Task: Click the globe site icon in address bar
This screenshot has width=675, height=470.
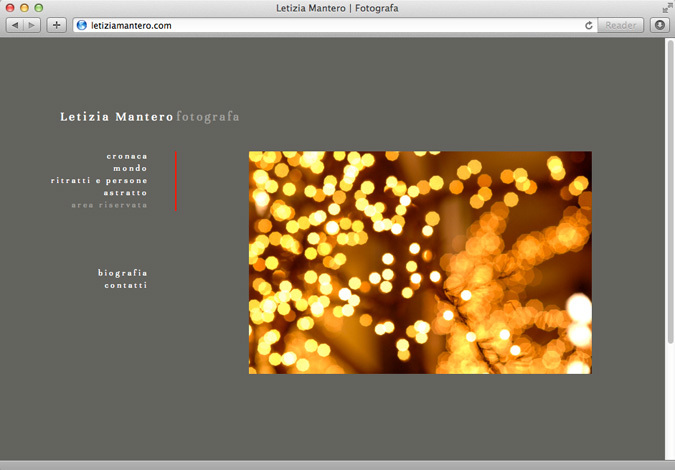Action: tap(82, 25)
